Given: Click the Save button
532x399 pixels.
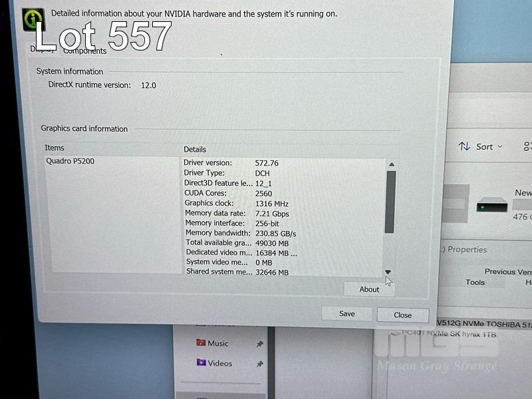Looking at the screenshot, I should (x=346, y=314).
